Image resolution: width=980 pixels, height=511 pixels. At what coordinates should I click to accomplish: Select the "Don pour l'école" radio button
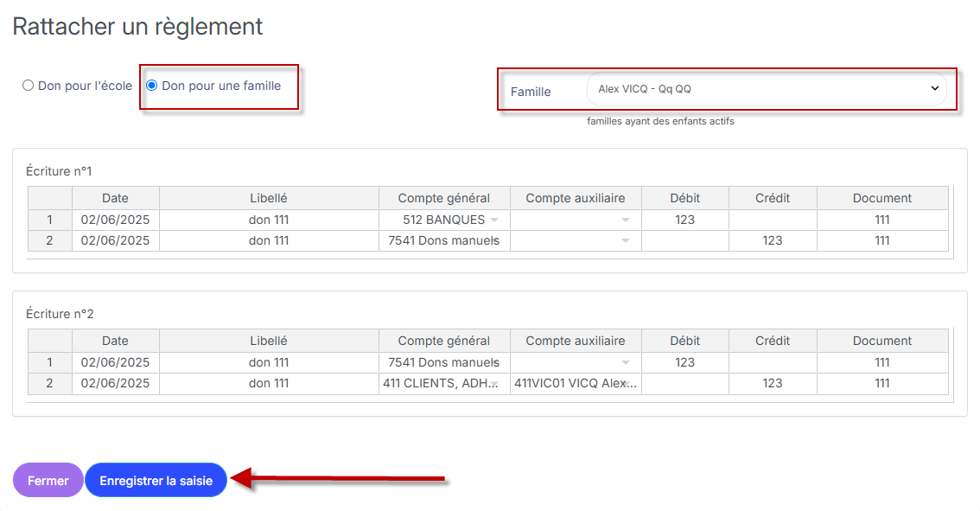pyautogui.click(x=29, y=86)
